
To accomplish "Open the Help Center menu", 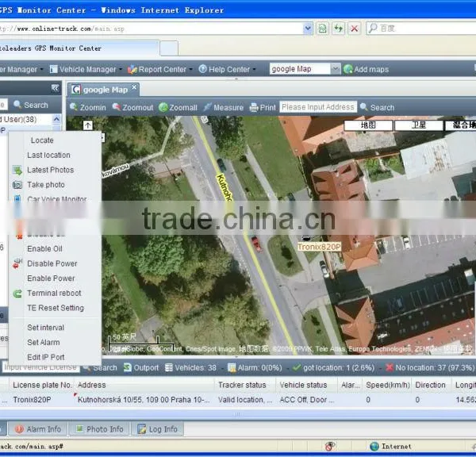I will click(x=227, y=70).
